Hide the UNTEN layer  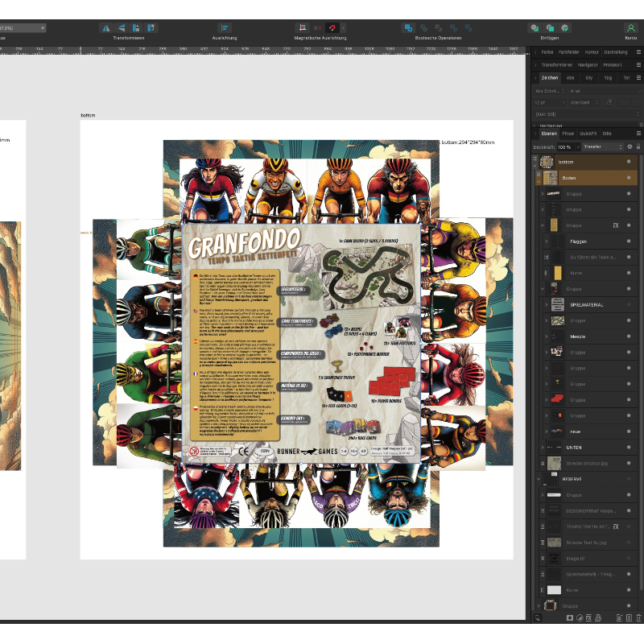(x=629, y=448)
